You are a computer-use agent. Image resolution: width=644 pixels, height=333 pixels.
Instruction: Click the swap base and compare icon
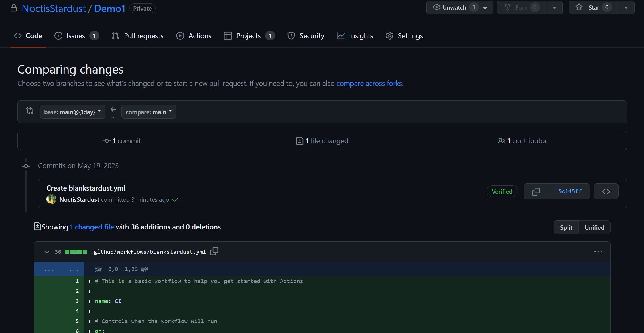tap(30, 111)
